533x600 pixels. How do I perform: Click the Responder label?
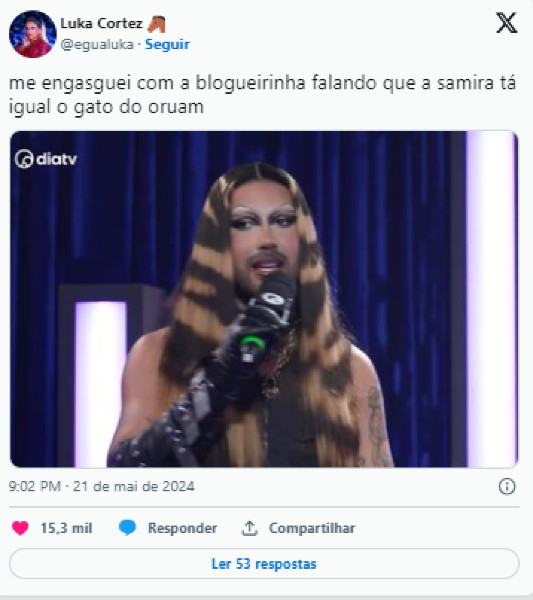tap(183, 528)
